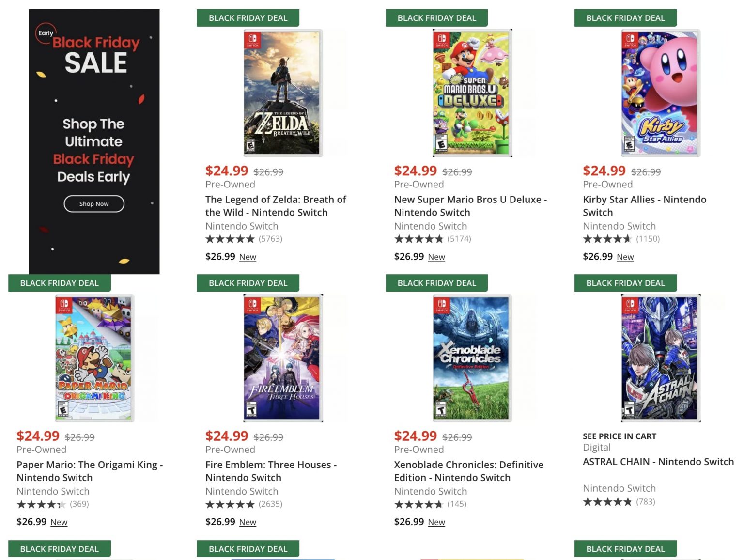Click the Xenoblade Chronicles Definitive Edition title
744x560 pixels.
tap(468, 471)
